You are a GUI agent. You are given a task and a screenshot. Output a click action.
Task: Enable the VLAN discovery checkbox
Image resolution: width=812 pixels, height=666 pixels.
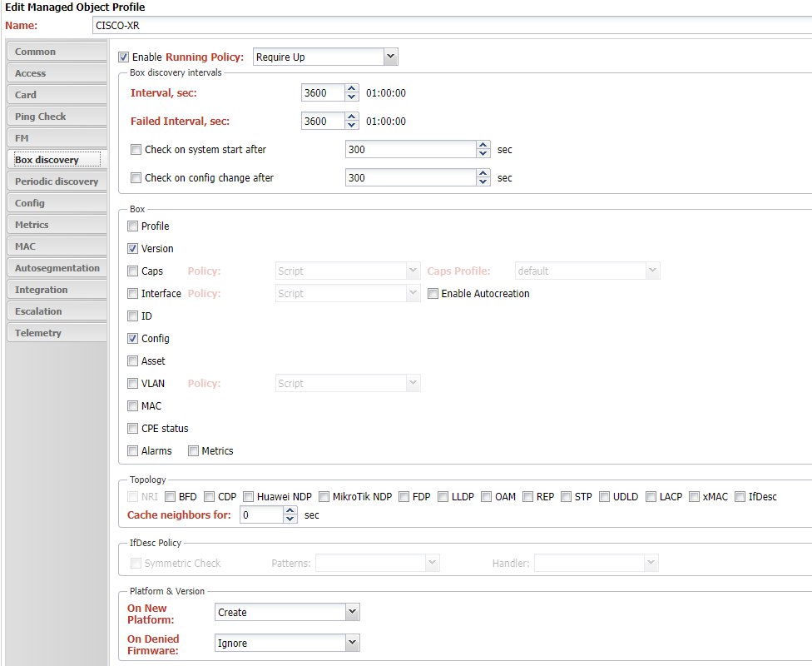[x=132, y=384]
